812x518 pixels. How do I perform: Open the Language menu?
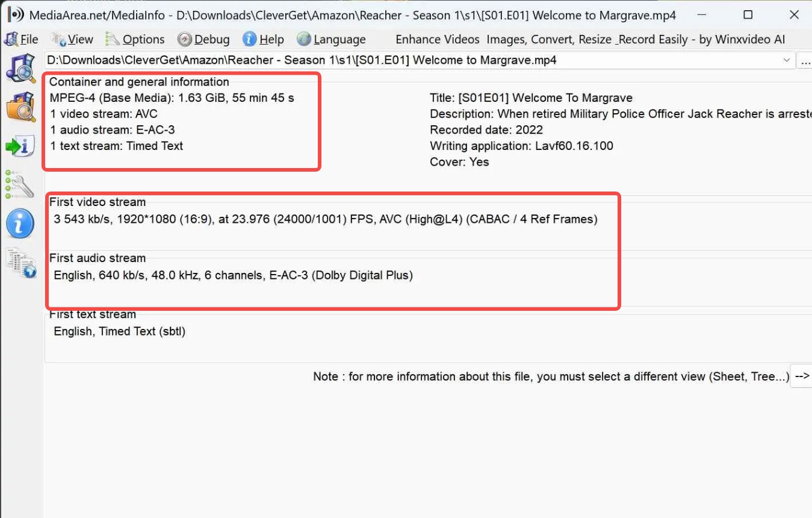pos(337,39)
